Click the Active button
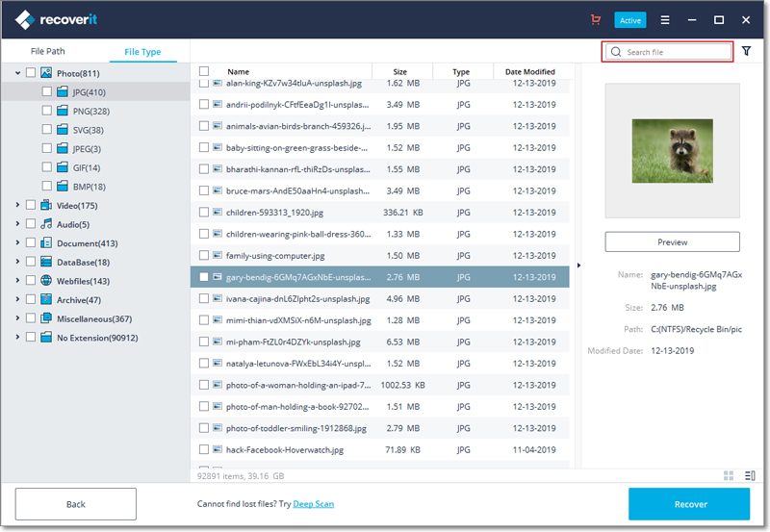This screenshot has width=770, height=532. [x=630, y=20]
